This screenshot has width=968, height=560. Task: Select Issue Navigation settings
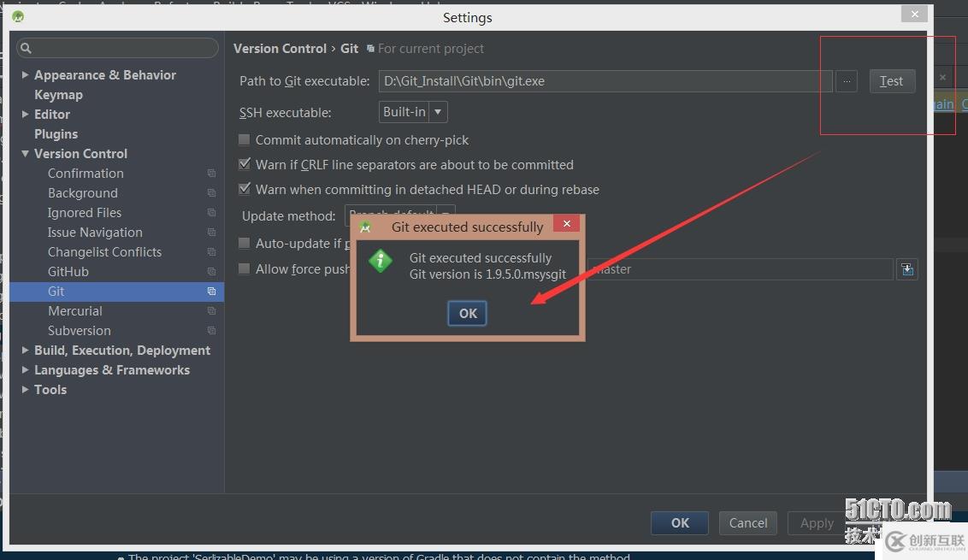[x=95, y=233]
